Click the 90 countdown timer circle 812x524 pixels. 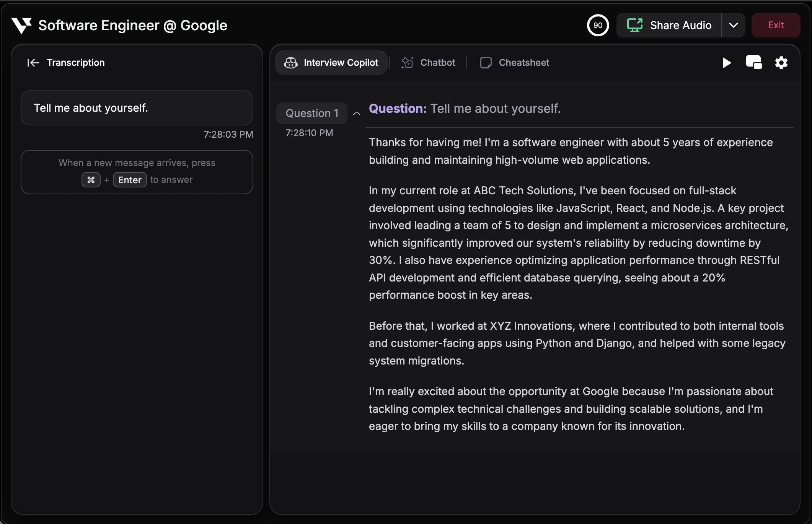pos(598,25)
